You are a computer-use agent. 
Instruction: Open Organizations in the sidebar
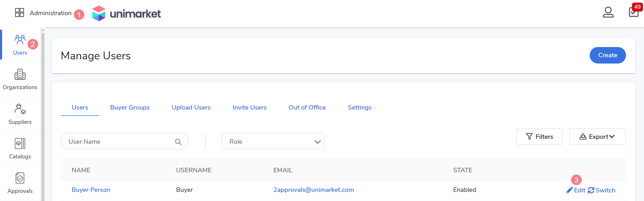pos(20,79)
